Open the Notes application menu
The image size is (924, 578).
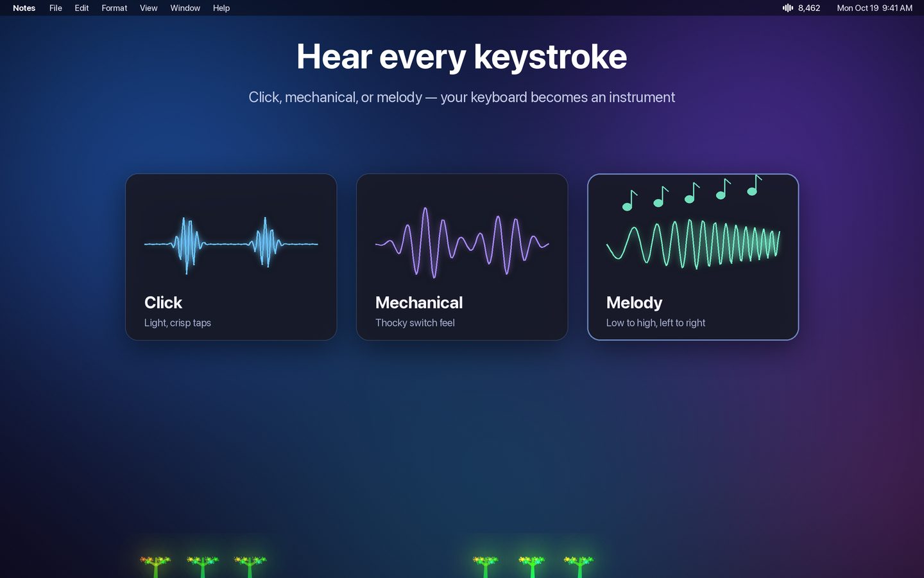pos(24,8)
